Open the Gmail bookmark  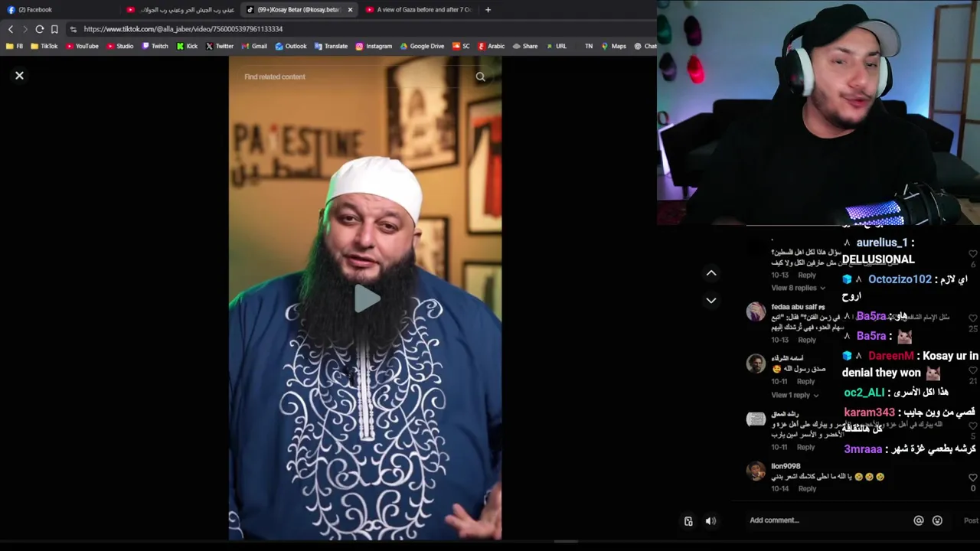(x=254, y=46)
